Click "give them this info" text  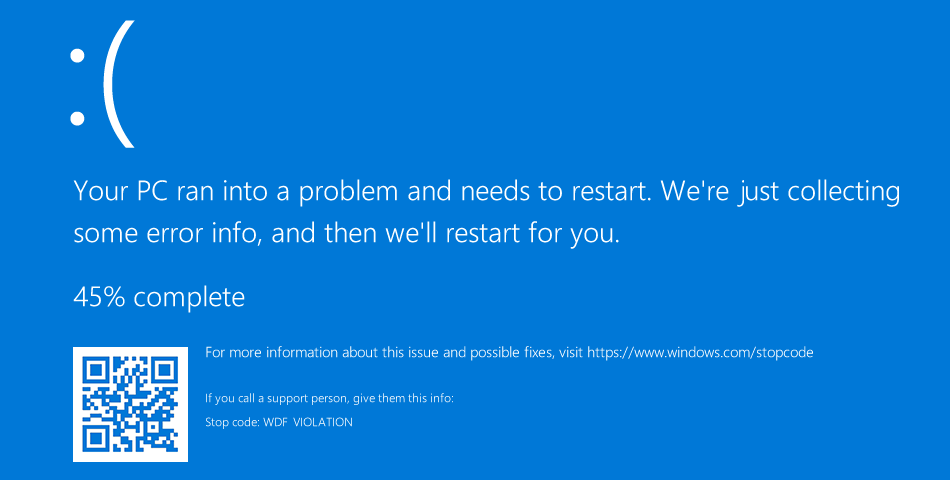402,399
